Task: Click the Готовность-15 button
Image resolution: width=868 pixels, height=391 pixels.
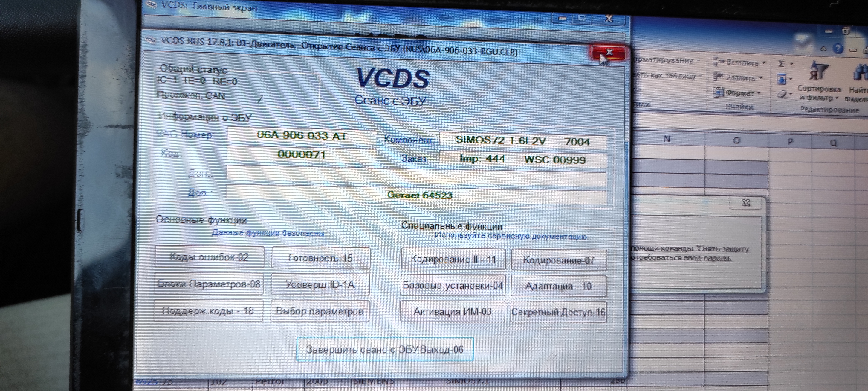Action: pos(320,258)
